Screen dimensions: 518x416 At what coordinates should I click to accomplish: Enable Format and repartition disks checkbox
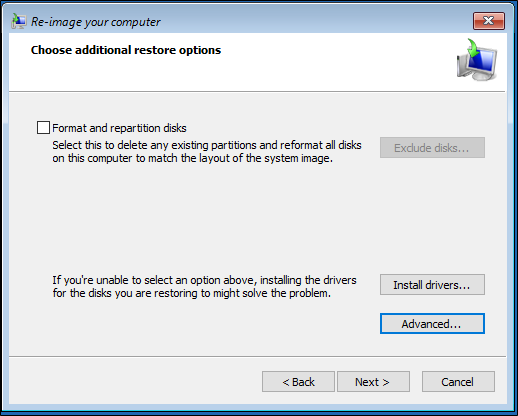(x=43, y=128)
